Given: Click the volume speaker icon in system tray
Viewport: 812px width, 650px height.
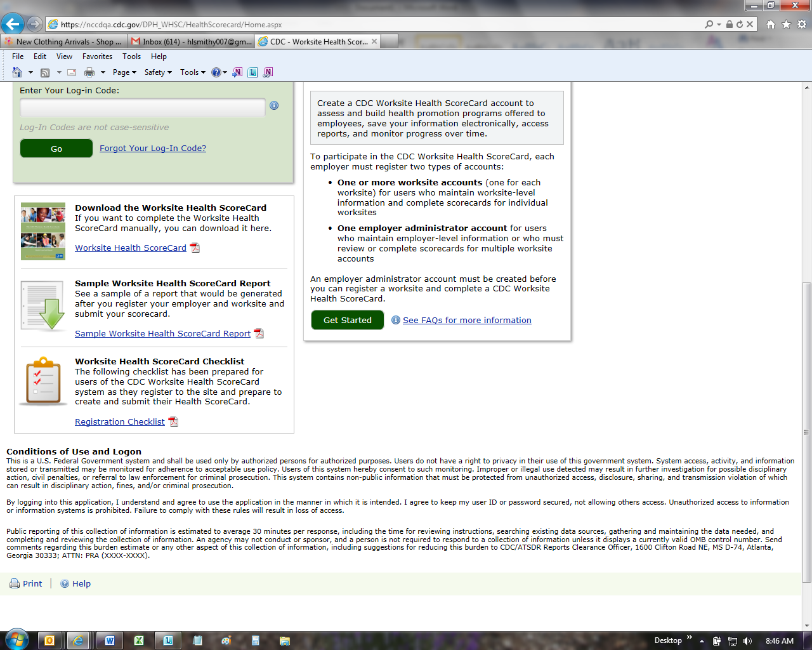Looking at the screenshot, I should [747, 640].
